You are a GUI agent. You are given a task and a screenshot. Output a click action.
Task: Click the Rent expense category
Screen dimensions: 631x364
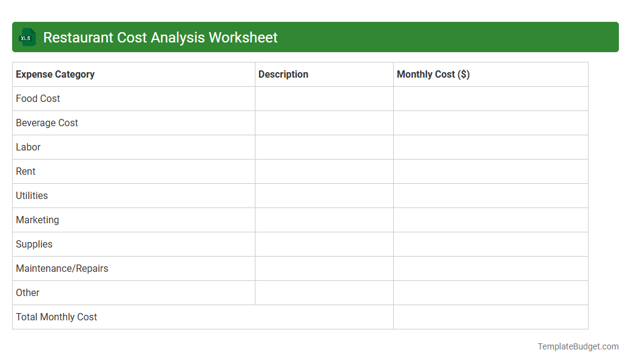coord(25,171)
